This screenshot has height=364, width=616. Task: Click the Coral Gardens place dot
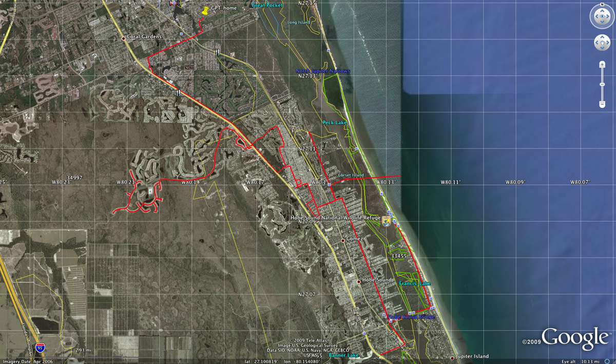coord(123,38)
